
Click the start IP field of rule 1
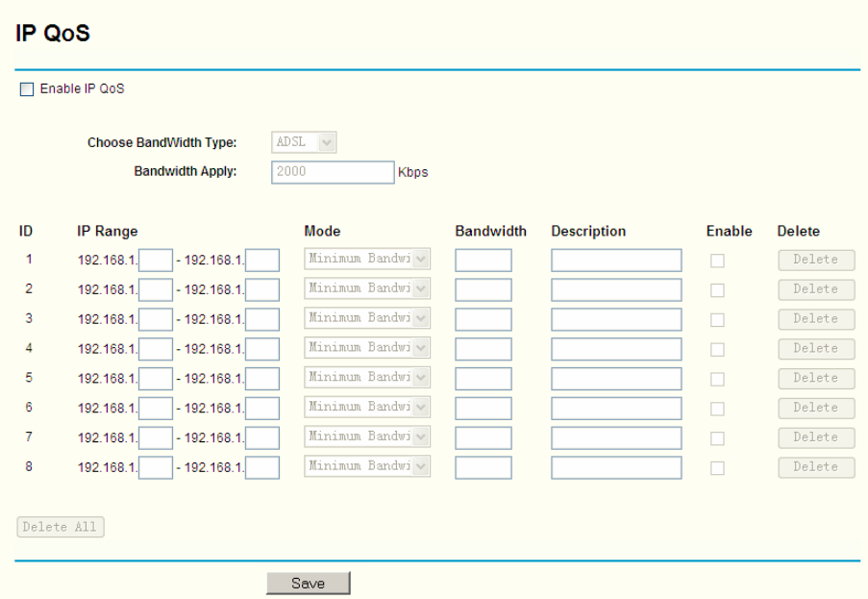click(x=156, y=261)
